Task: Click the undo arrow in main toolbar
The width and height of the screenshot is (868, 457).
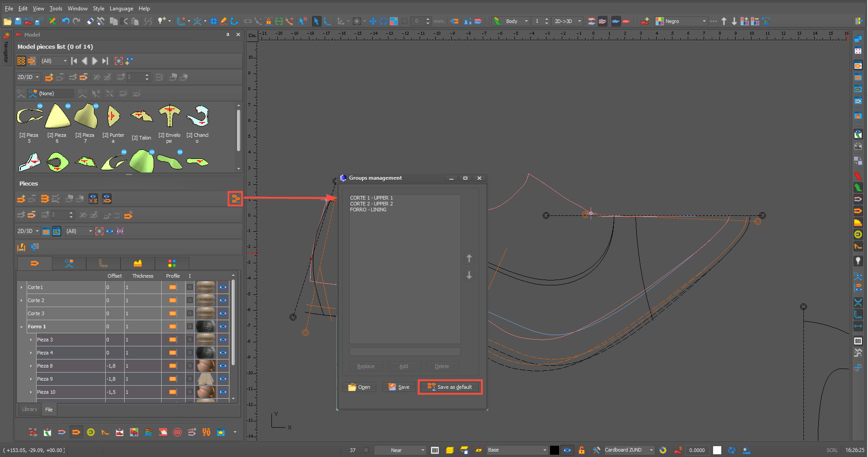Action: coord(66,21)
